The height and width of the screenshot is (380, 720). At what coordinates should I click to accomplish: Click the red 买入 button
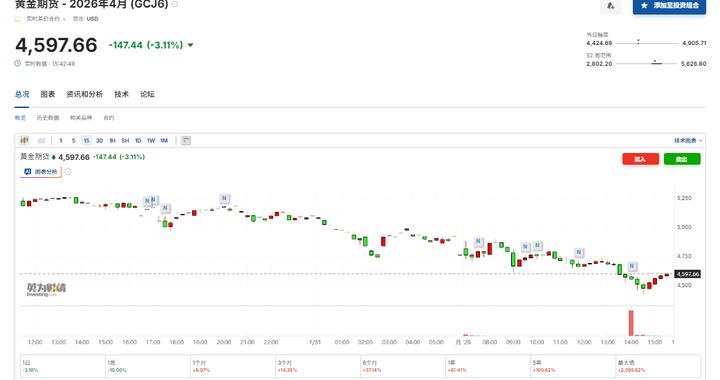pyautogui.click(x=640, y=159)
